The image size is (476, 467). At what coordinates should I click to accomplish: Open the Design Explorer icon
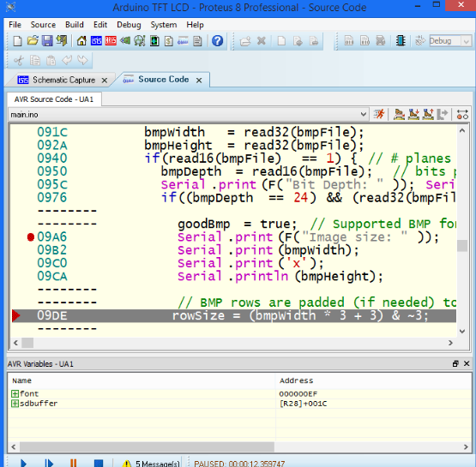click(x=154, y=40)
